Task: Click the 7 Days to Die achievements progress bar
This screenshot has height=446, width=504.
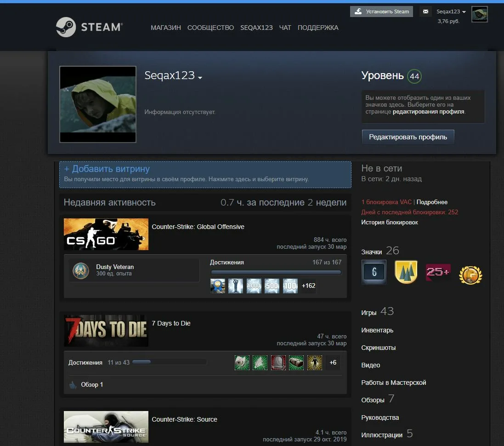Action: 170,362
